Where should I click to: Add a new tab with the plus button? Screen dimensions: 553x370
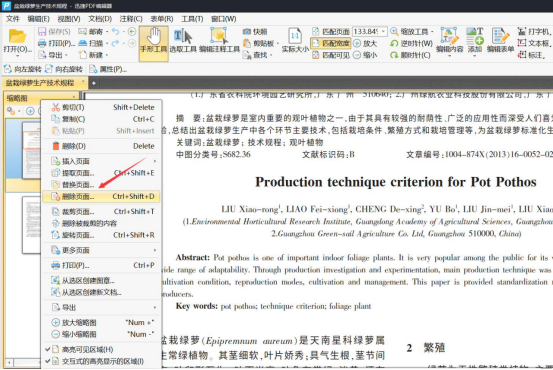[x=93, y=83]
